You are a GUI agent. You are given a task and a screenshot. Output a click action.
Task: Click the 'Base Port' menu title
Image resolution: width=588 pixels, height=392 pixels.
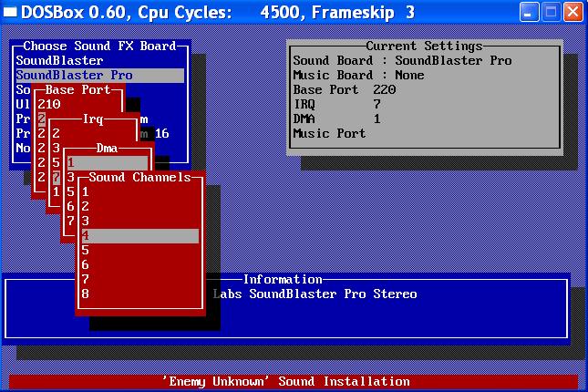click(78, 89)
